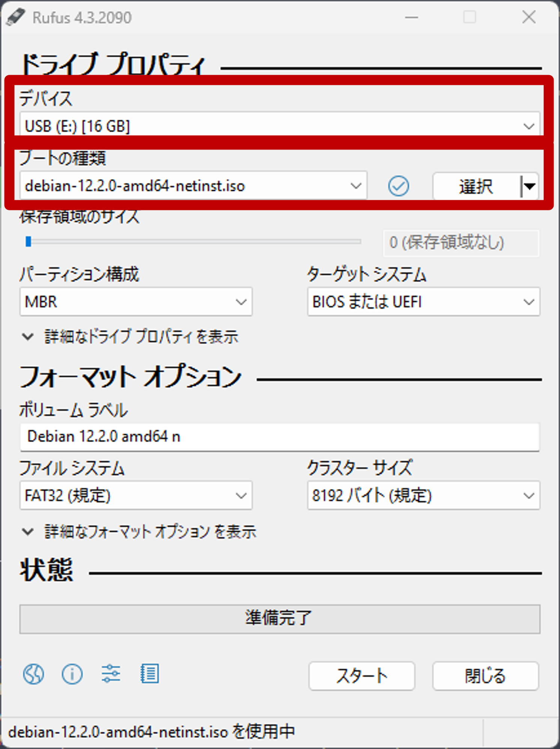Viewport: 560px width, 749px height.
Task: Open application settings sliders icon
Action: pos(111,674)
